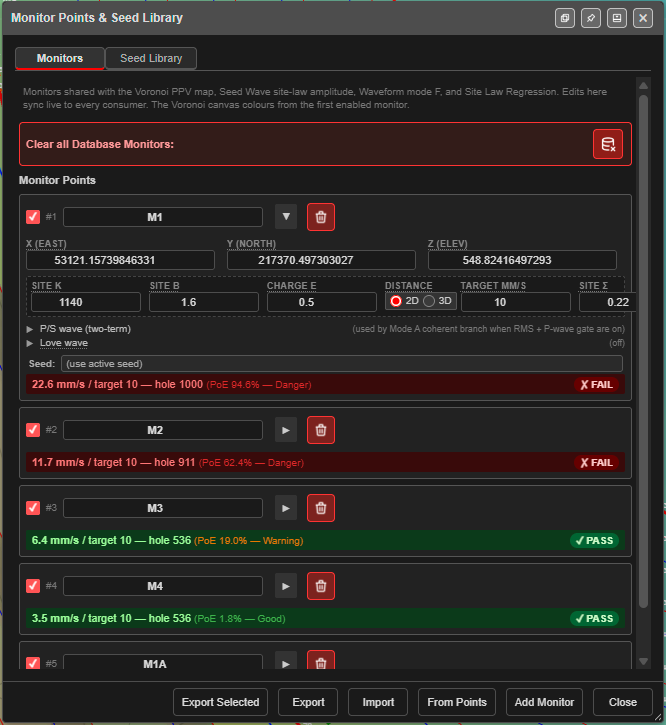The width and height of the screenshot is (666, 725).
Task: Click the pop-out window icon in title bar
Action: 565,18
